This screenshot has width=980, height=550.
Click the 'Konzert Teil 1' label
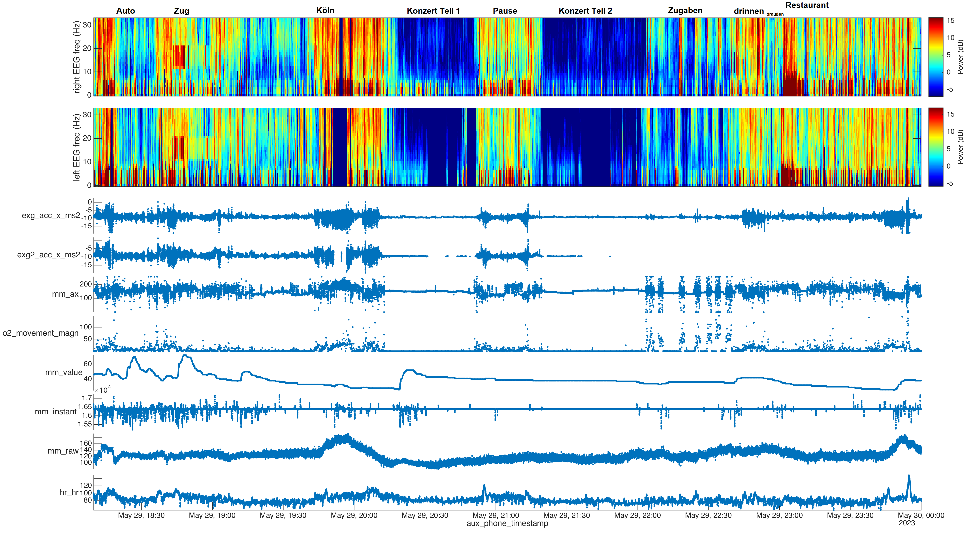tap(433, 11)
